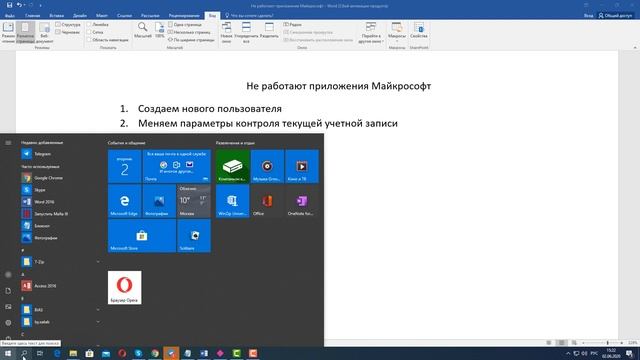Viewport: 640px width, 360px height.
Task: Switch to the Design (Дизайн) ribbon tab
Action: (x=80, y=16)
